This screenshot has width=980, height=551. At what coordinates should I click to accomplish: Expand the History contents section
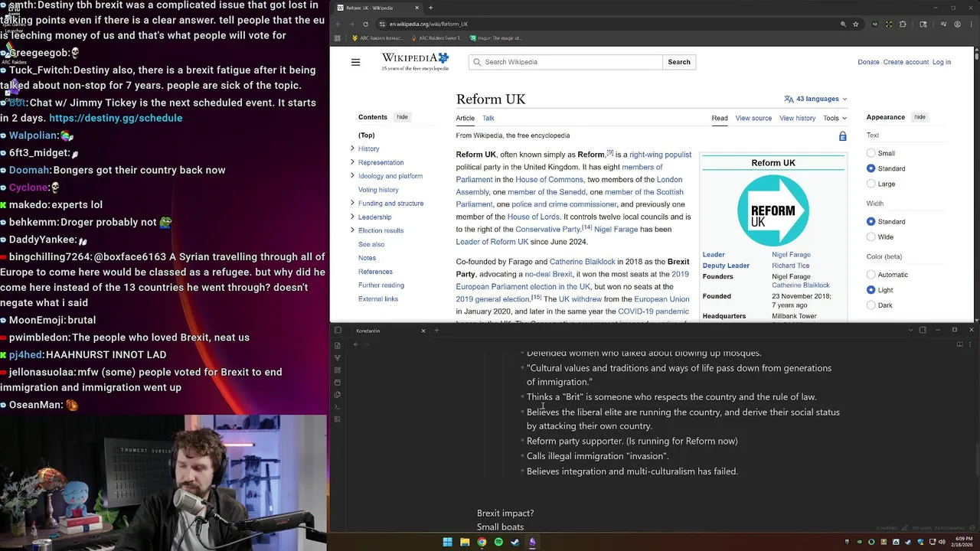[x=352, y=148]
